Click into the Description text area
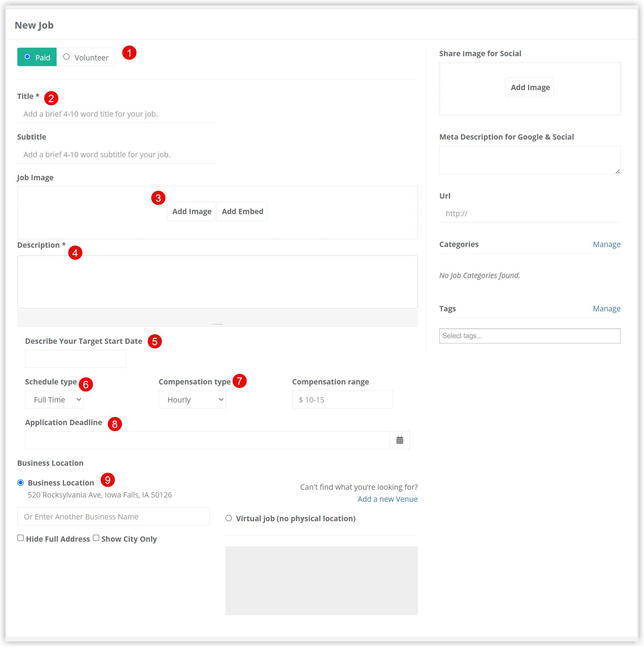 (x=217, y=282)
